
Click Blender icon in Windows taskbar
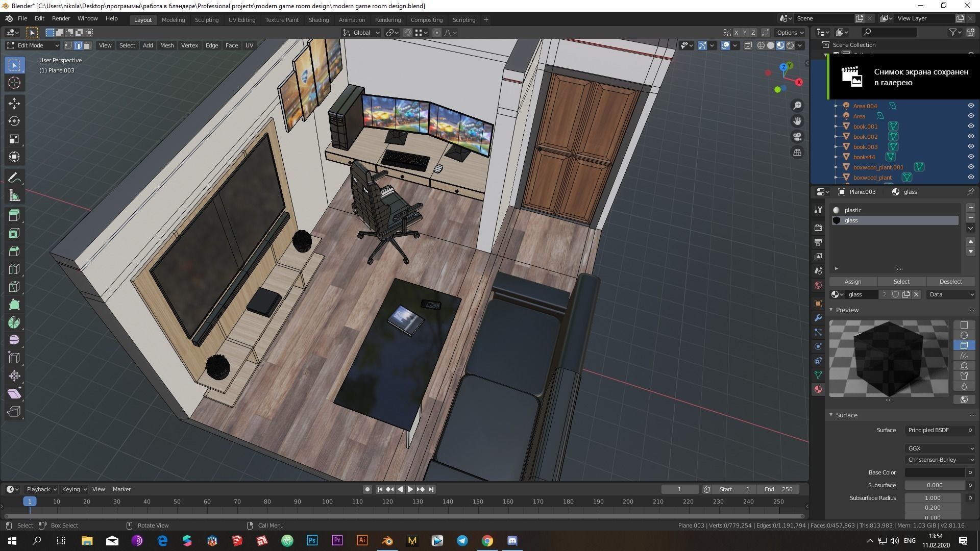pos(387,541)
